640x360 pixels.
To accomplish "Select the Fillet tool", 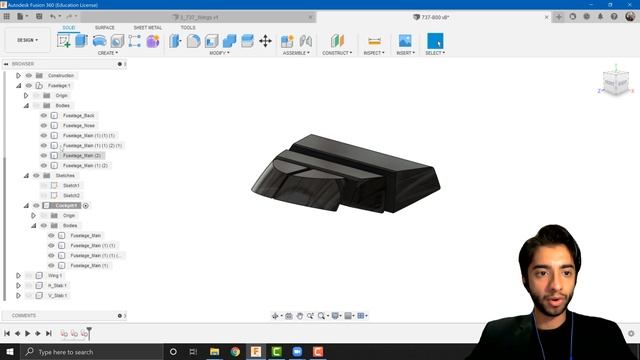I will (x=193, y=41).
